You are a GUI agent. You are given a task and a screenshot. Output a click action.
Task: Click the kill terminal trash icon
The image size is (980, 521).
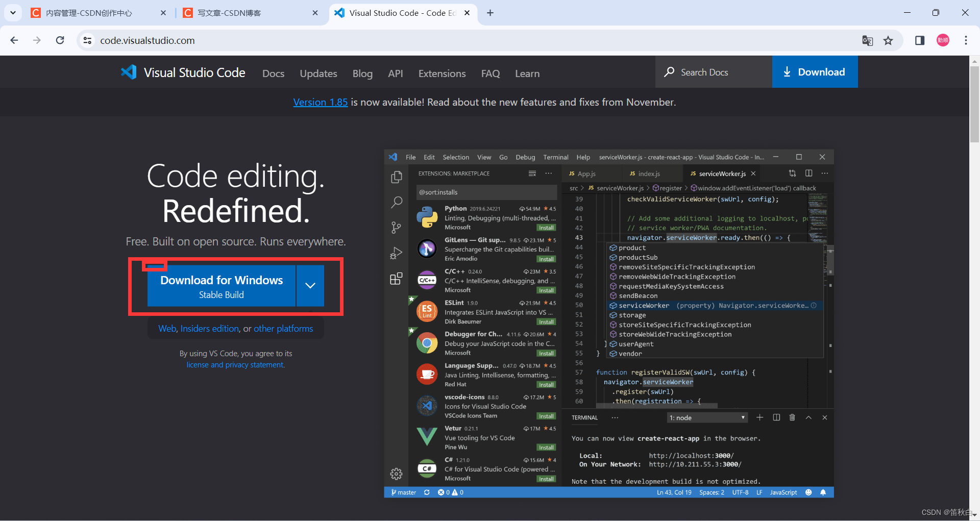(792, 417)
